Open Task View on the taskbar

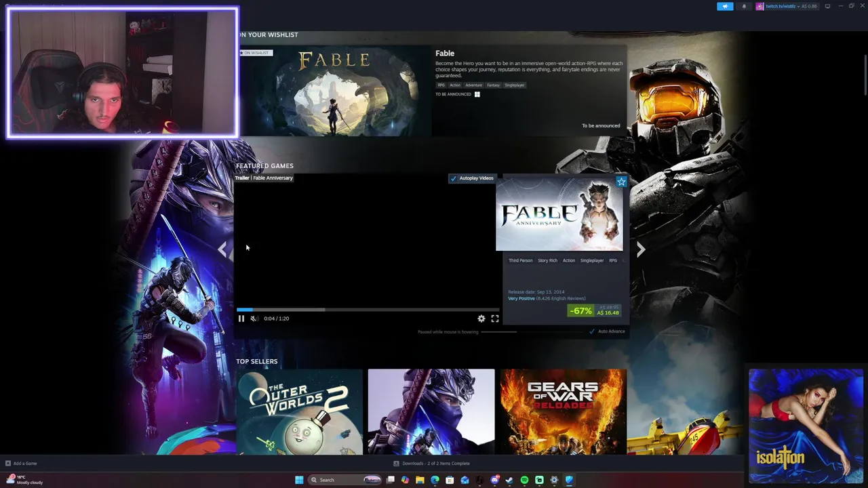point(391,480)
